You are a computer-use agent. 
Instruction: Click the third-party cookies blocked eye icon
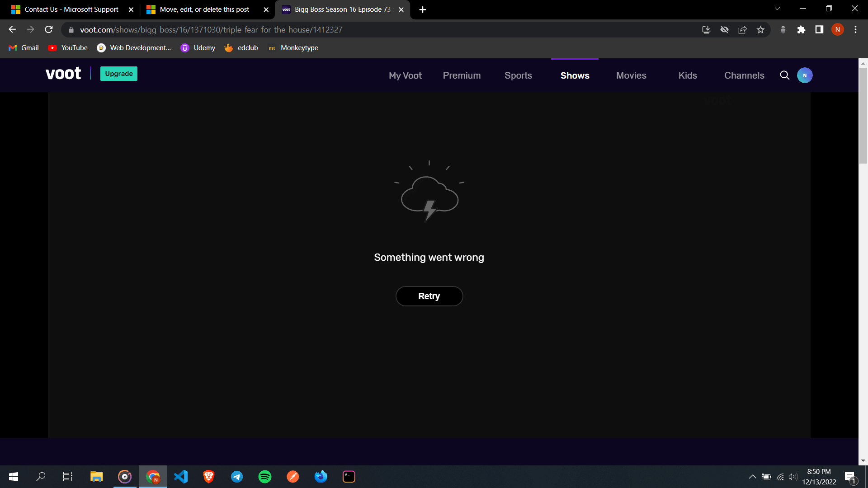[724, 30]
